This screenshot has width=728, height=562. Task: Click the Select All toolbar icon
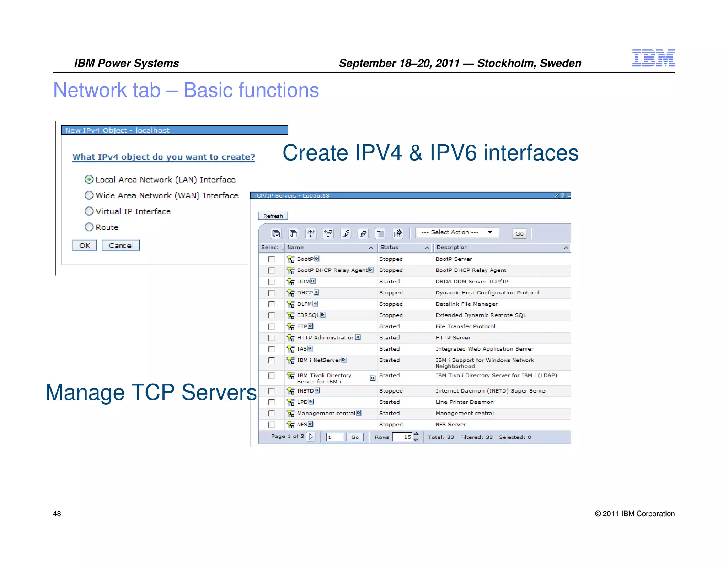tap(276, 233)
